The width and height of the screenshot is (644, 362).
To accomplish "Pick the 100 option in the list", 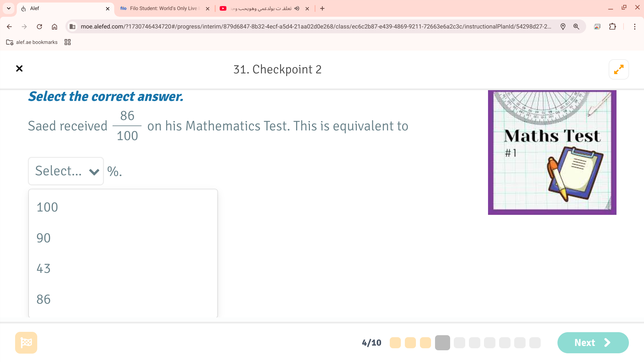I will click(47, 207).
